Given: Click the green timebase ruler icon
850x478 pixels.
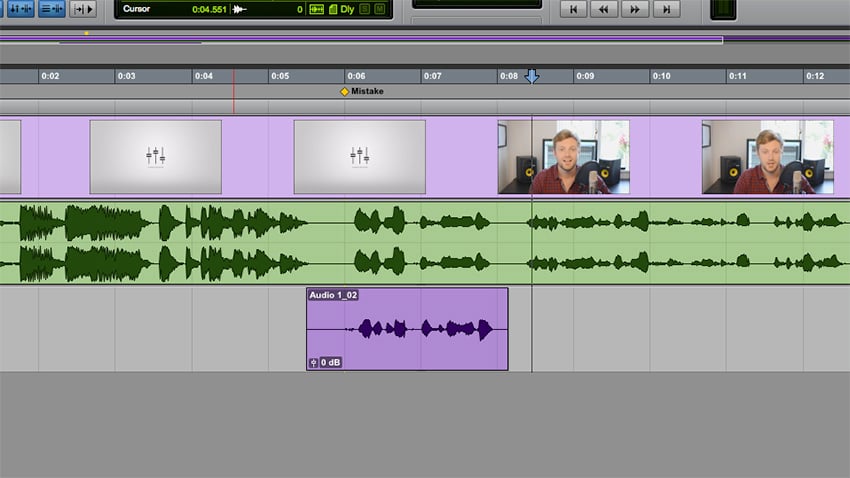Looking at the screenshot, I should (316, 9).
